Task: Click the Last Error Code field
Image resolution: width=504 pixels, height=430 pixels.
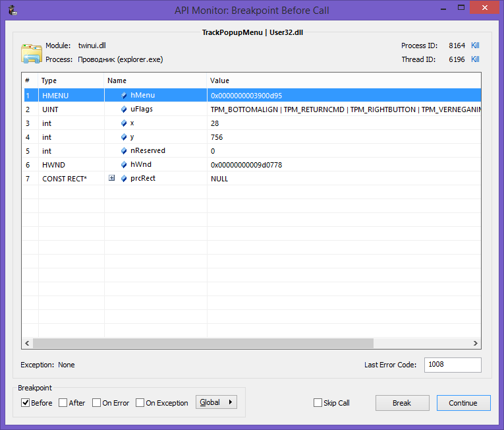Action: click(x=453, y=365)
